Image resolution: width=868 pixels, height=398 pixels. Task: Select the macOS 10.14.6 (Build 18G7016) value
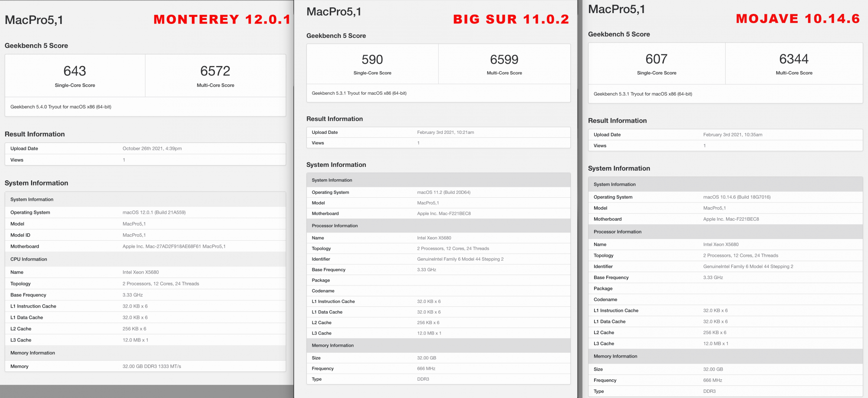click(737, 197)
